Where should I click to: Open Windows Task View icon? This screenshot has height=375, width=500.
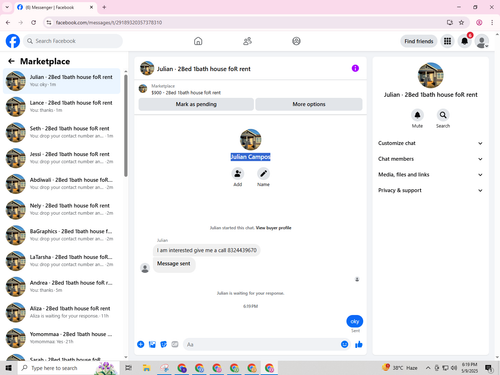tap(128, 368)
